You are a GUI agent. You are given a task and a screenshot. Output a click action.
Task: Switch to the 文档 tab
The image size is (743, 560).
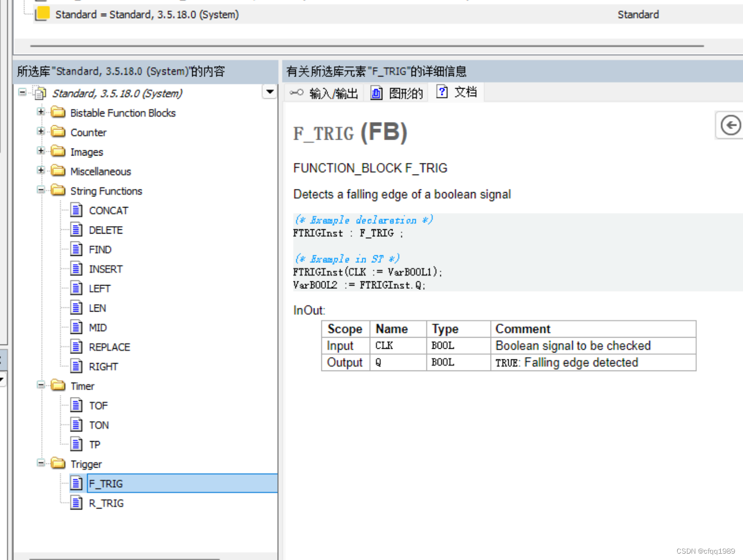[x=457, y=92]
